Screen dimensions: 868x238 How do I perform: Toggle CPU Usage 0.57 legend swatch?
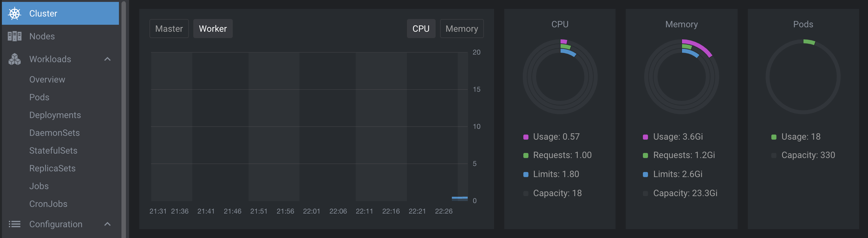coord(526,137)
